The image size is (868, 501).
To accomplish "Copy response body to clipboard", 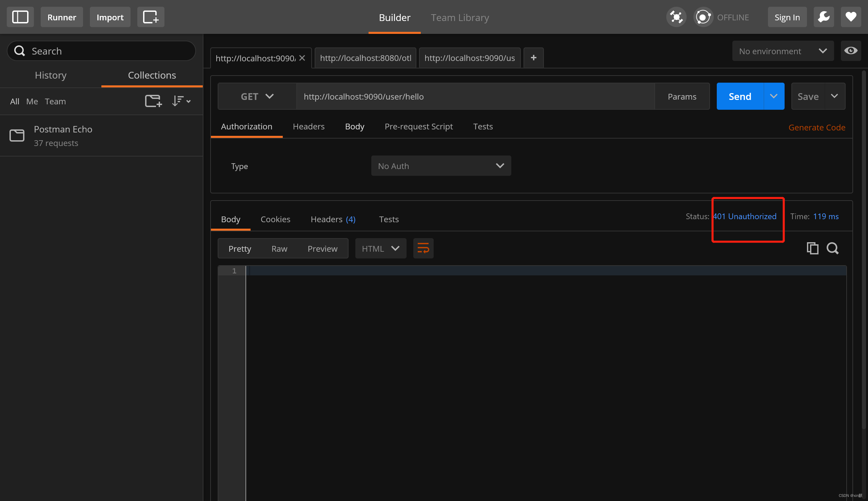I will [812, 248].
